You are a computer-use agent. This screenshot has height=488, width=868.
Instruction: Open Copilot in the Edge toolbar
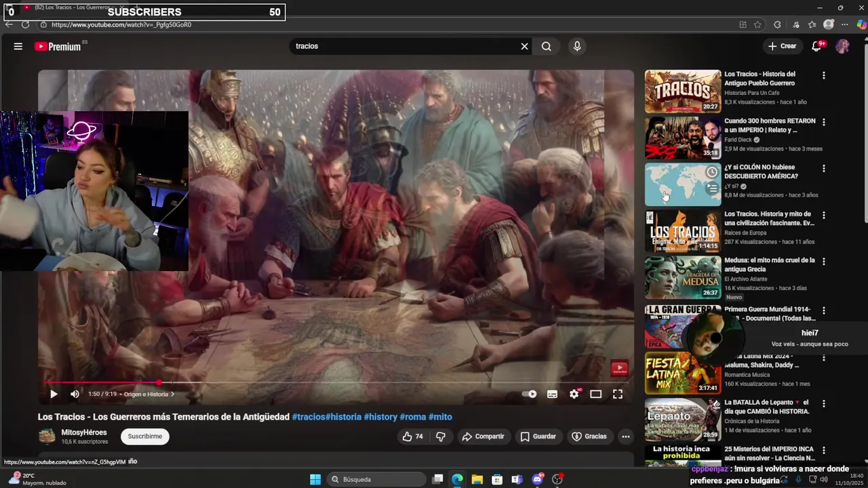[861, 24]
